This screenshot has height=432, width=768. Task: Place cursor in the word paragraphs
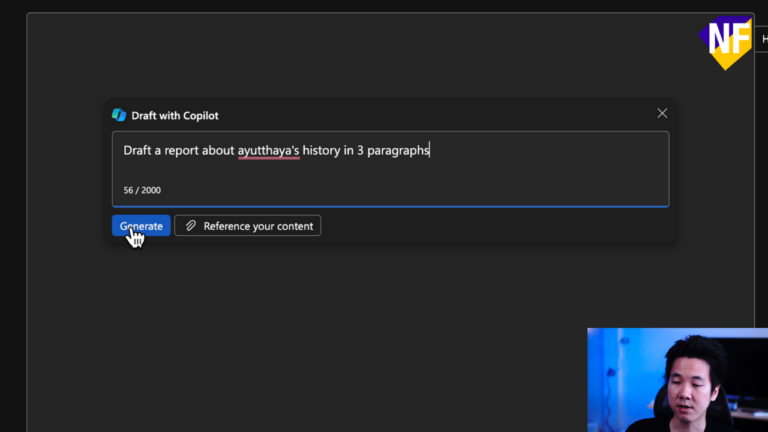[398, 150]
